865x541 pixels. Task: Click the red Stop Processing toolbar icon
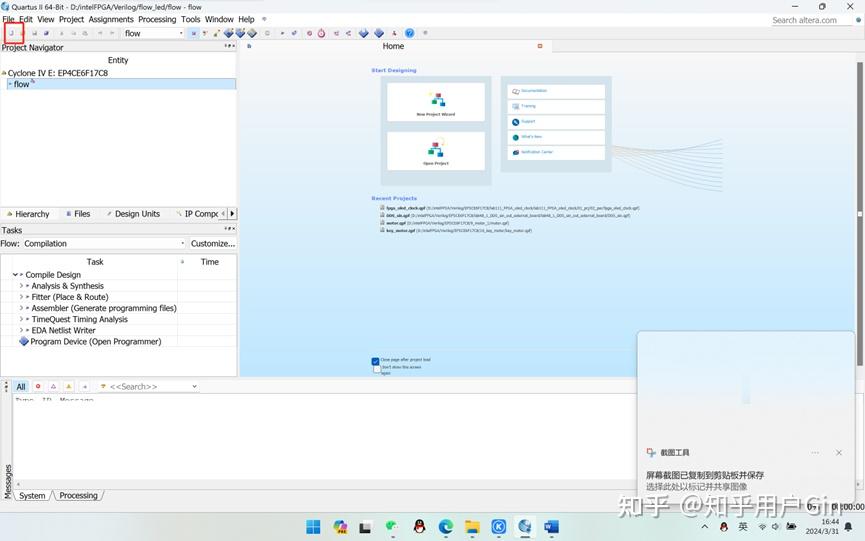309,33
